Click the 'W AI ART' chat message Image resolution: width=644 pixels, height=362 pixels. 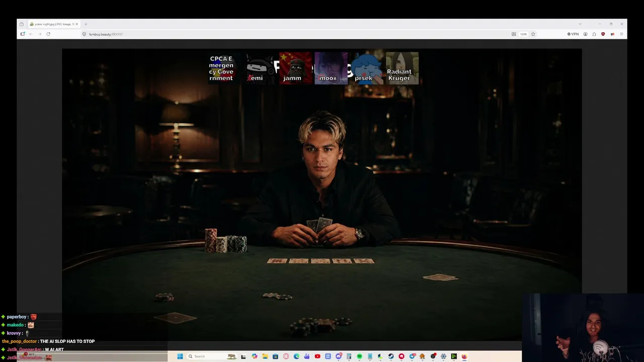[54, 350]
